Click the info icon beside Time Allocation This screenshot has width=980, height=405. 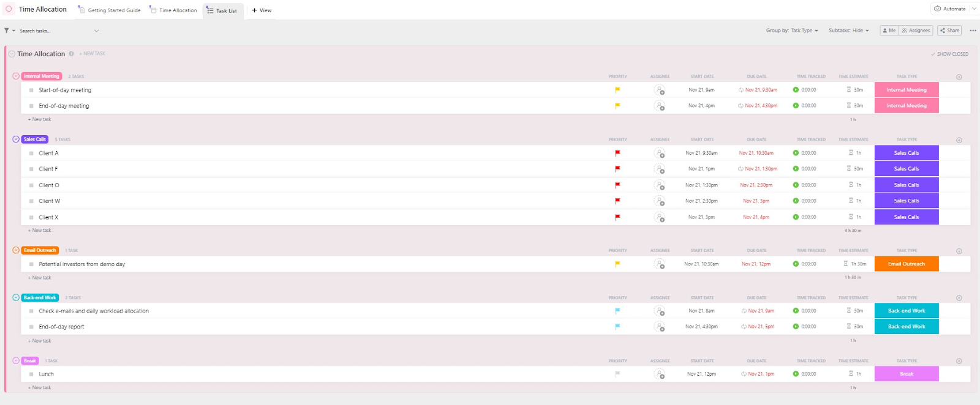[72, 54]
